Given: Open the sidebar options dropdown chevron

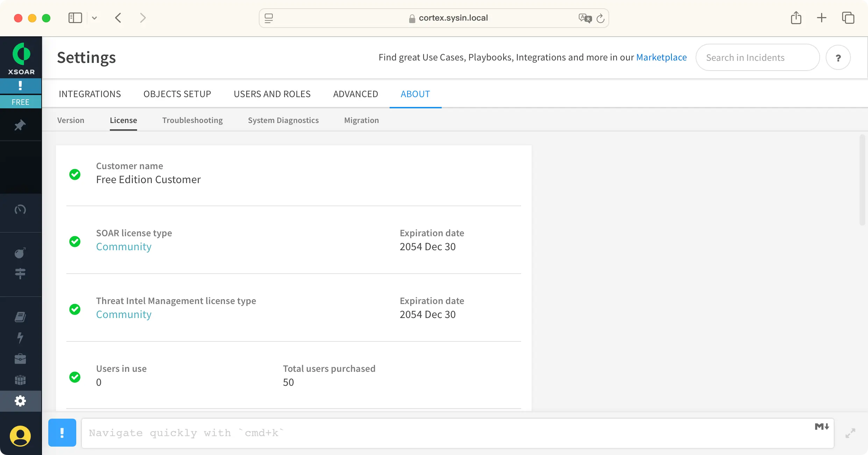Looking at the screenshot, I should (94, 18).
